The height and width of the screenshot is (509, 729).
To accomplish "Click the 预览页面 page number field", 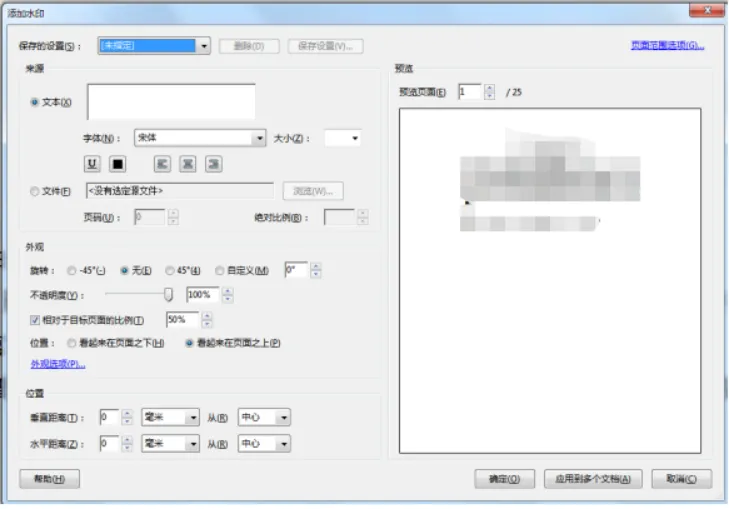I will point(470,92).
